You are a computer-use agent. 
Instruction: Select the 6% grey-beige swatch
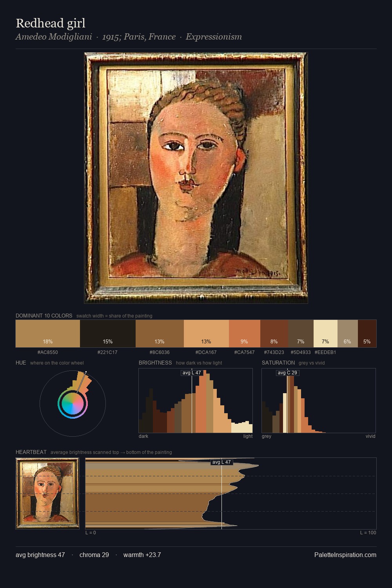(x=348, y=334)
